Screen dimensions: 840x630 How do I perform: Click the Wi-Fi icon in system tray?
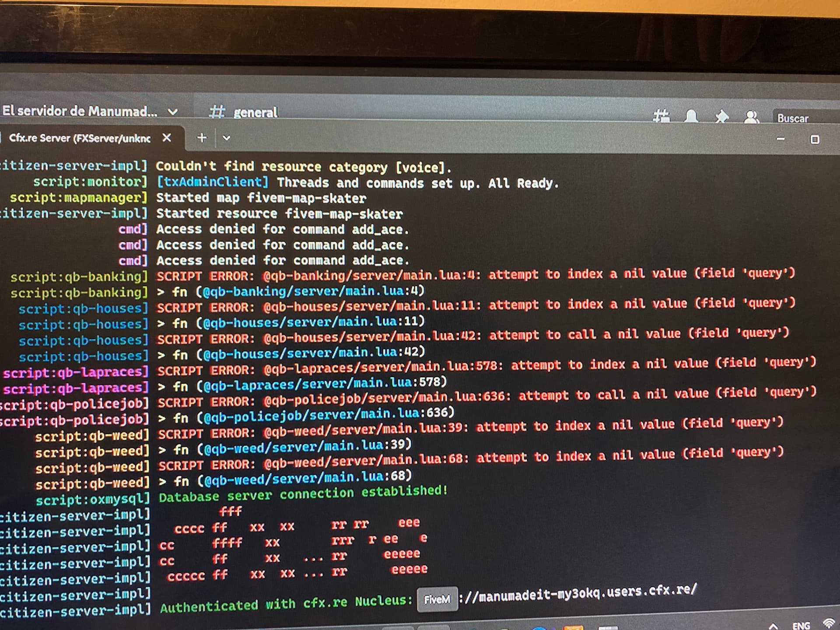pos(829,624)
